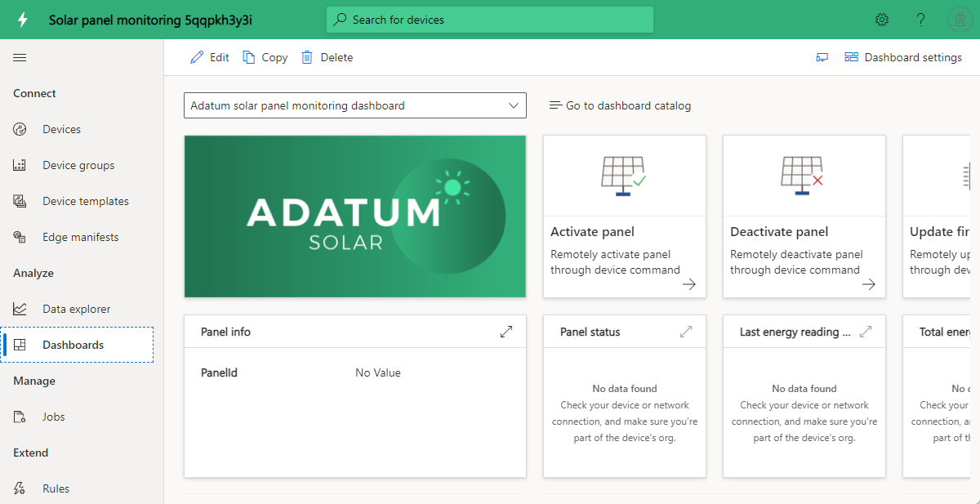Click the Delete dashboard button label

coord(336,57)
